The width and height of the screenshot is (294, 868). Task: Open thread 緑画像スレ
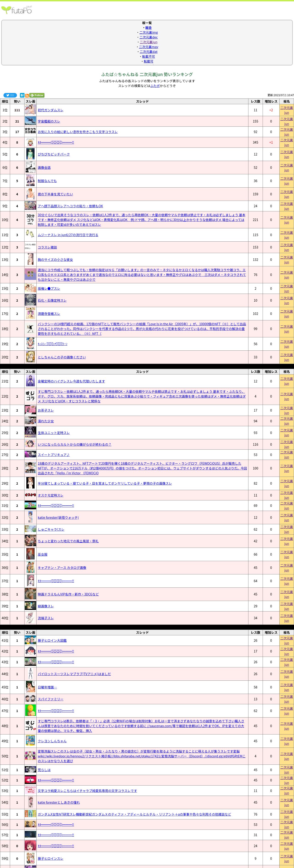[46, 606]
